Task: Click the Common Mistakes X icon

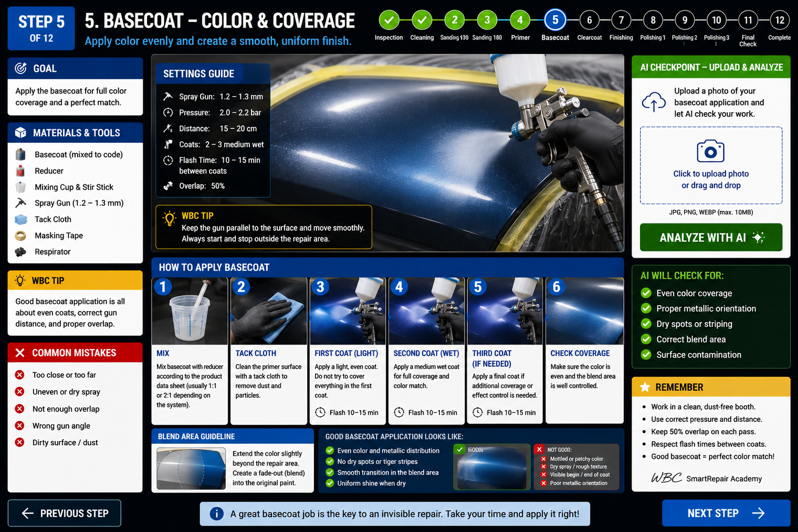Action: tap(20, 353)
